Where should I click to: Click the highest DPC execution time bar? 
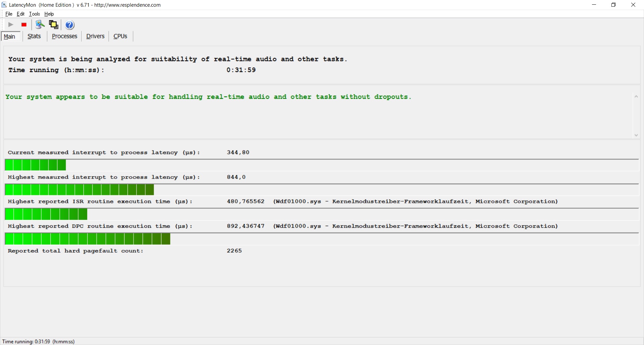(88, 239)
